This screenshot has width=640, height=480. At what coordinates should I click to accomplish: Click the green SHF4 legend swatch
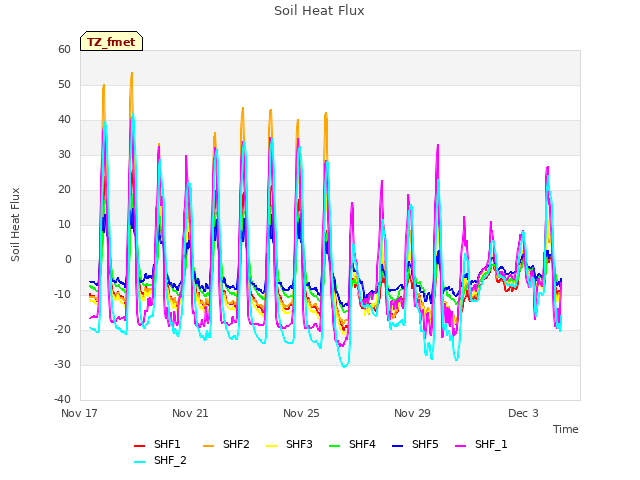[x=335, y=446]
